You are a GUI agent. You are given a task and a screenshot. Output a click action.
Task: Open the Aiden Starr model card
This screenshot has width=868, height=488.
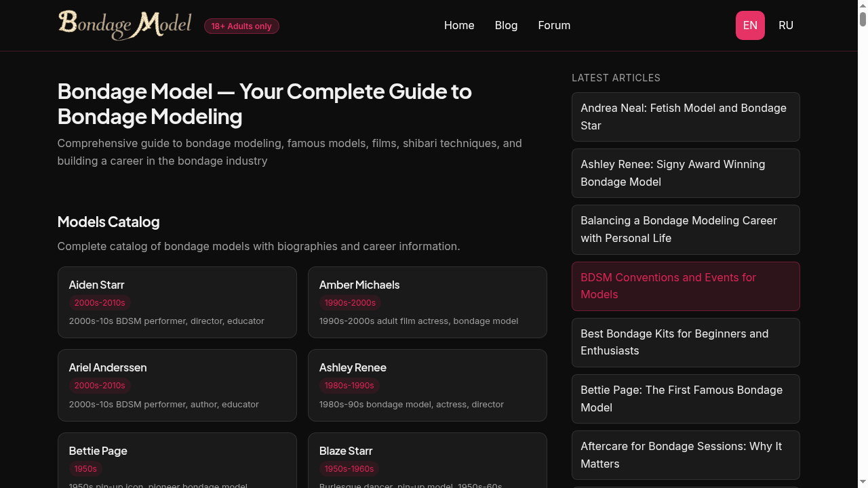[x=176, y=302]
